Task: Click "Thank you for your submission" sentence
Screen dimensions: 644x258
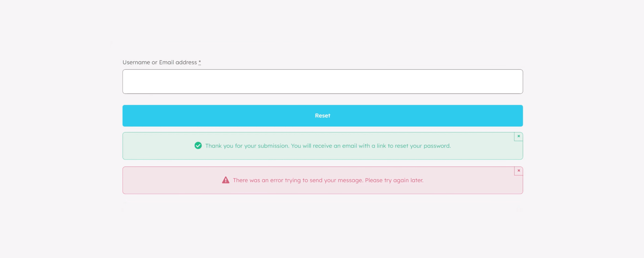Action: point(247,146)
